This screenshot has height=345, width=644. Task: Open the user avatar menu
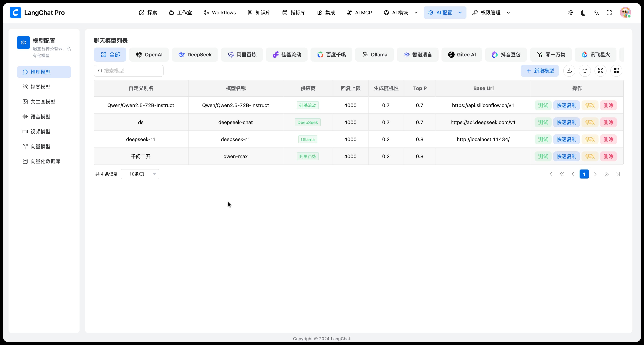coord(626,12)
